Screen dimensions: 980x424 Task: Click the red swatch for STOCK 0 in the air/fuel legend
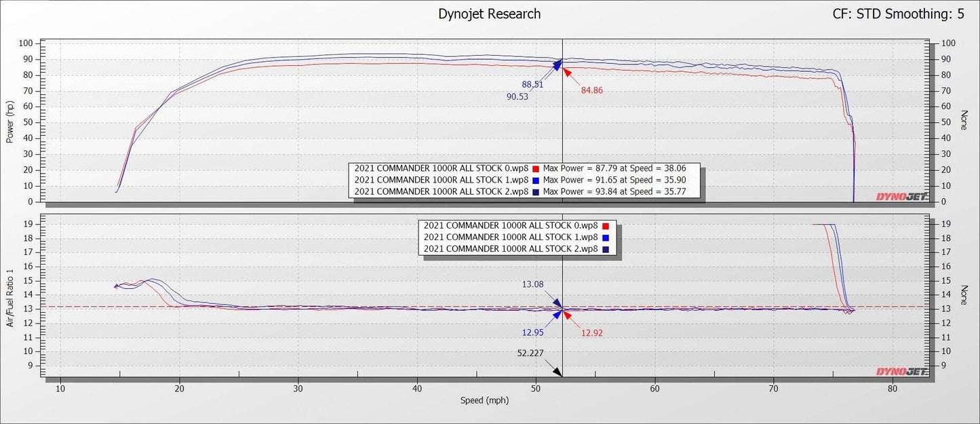point(604,226)
